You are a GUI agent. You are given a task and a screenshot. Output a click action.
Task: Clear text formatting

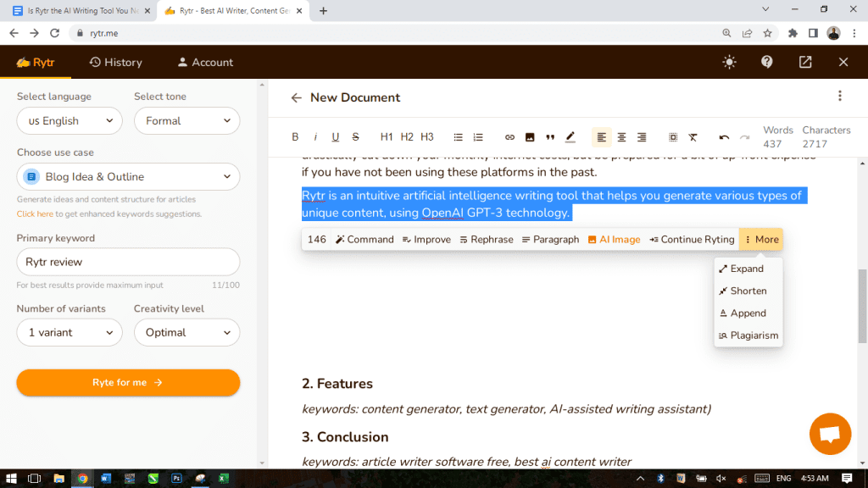tap(693, 136)
